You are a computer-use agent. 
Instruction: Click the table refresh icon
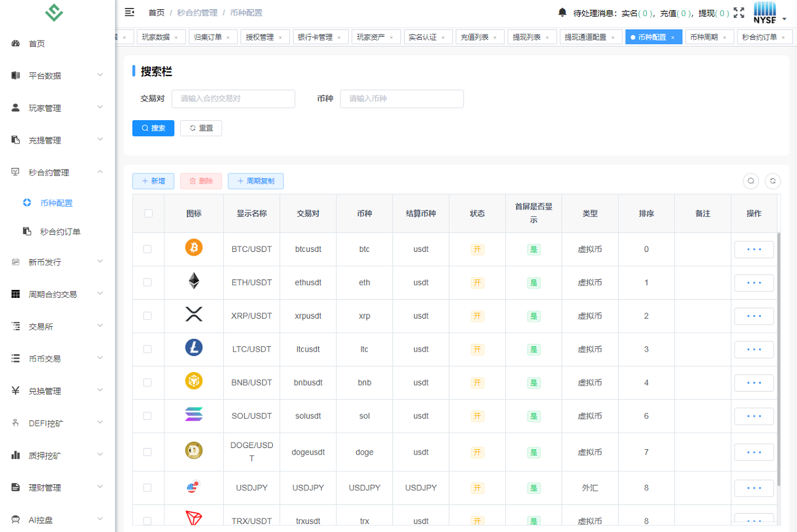[773, 181]
